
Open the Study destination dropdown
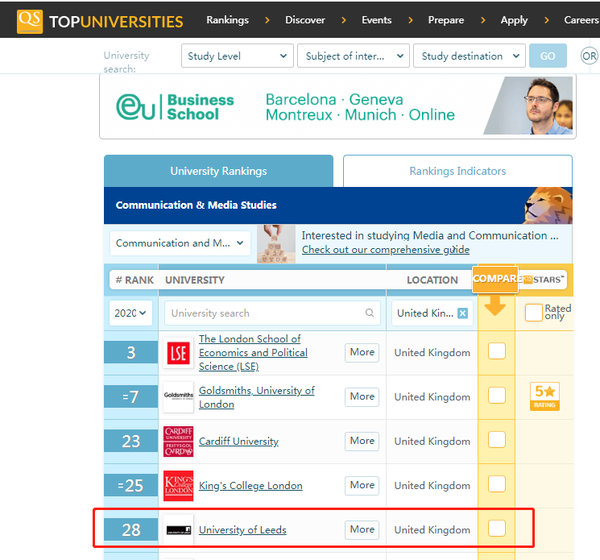click(x=469, y=56)
